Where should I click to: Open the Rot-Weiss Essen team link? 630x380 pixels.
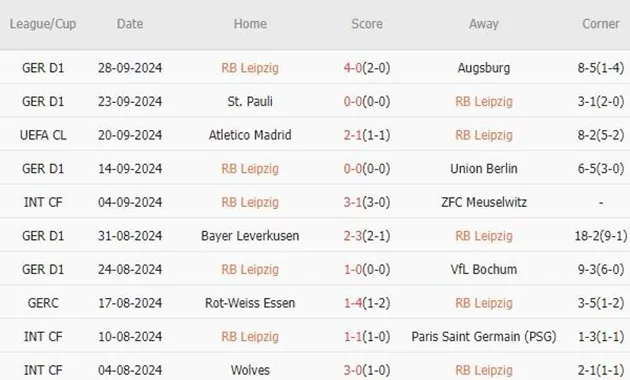click(x=250, y=303)
